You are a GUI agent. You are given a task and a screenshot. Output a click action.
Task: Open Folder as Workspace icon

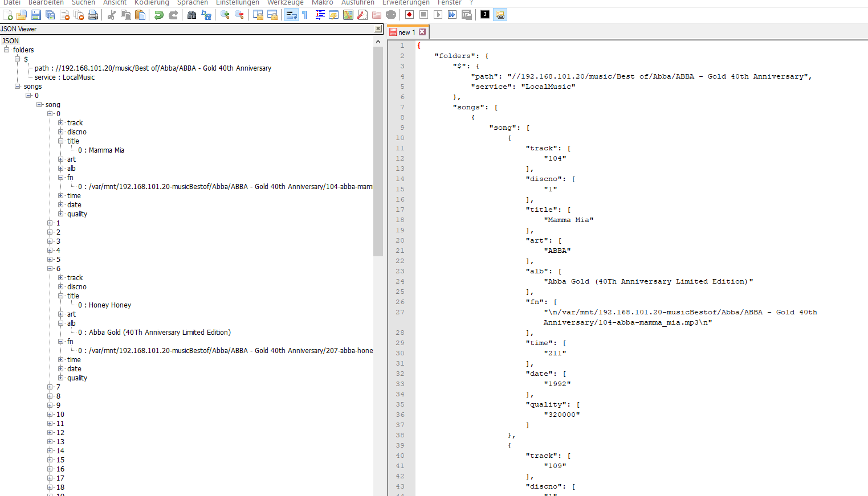pos(377,15)
